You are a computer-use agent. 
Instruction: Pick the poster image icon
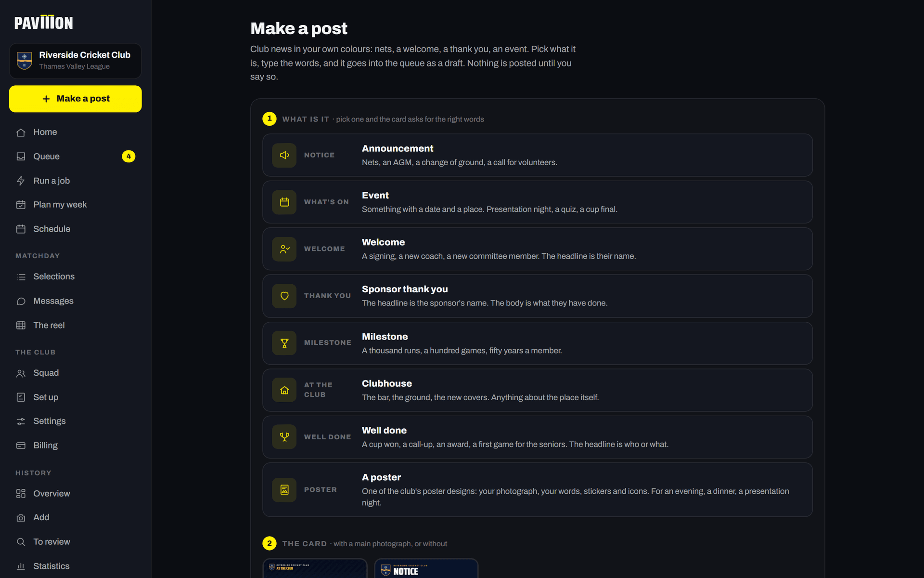click(284, 490)
